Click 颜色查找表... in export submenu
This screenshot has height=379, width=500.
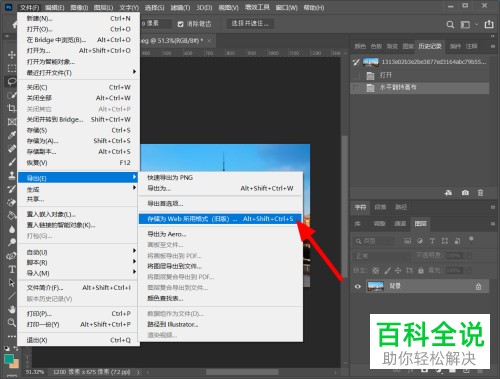pos(220,299)
